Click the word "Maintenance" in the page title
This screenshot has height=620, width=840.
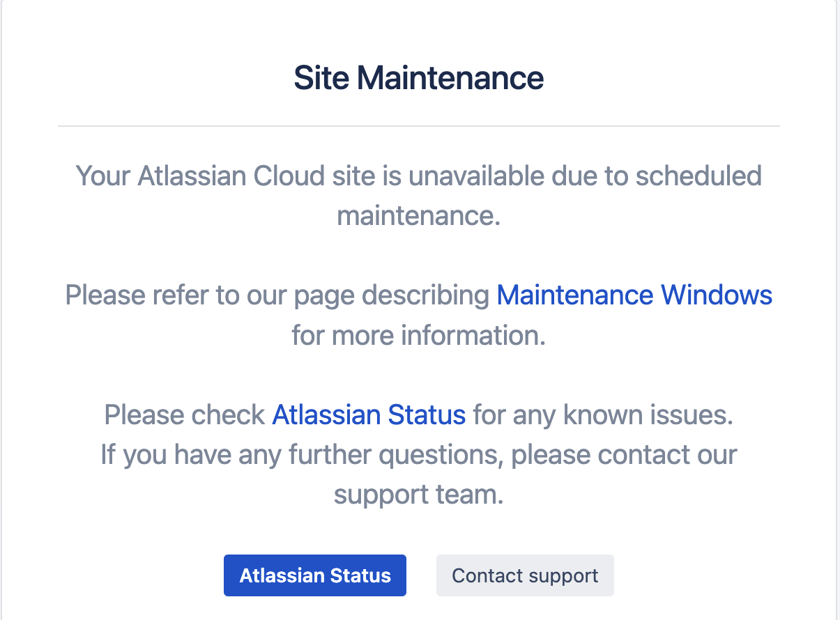[x=450, y=78]
